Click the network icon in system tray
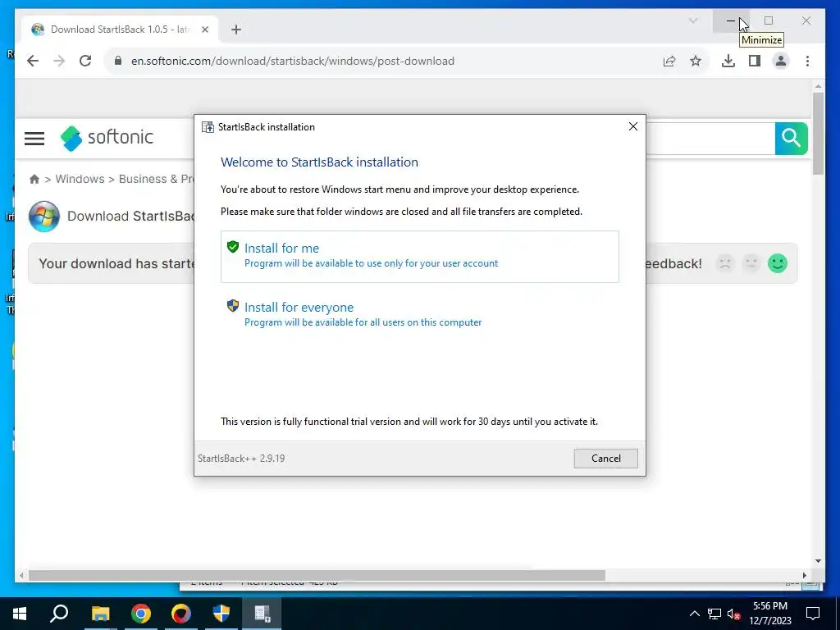The height and width of the screenshot is (630, 840). point(714,614)
